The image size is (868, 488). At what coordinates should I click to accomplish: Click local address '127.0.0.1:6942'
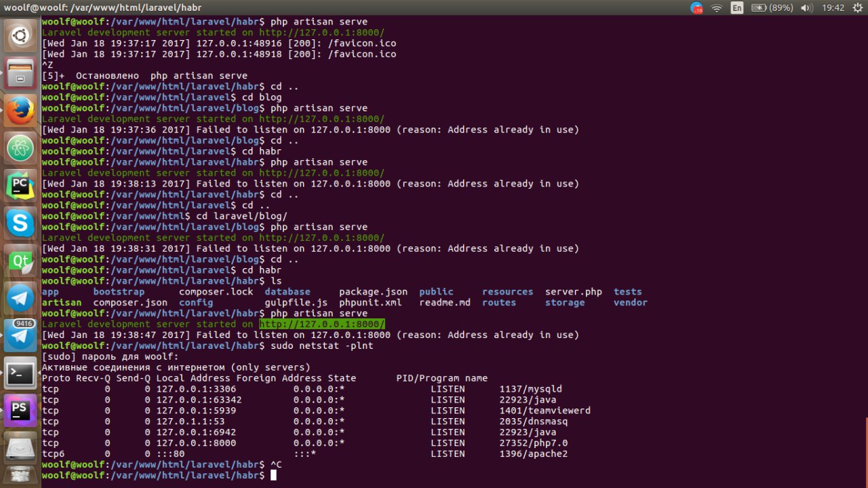click(196, 432)
